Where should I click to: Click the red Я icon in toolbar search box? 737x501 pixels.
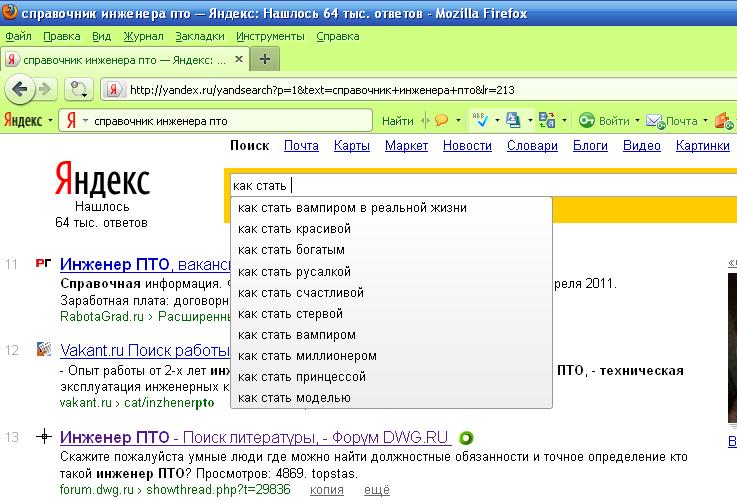(x=71, y=121)
